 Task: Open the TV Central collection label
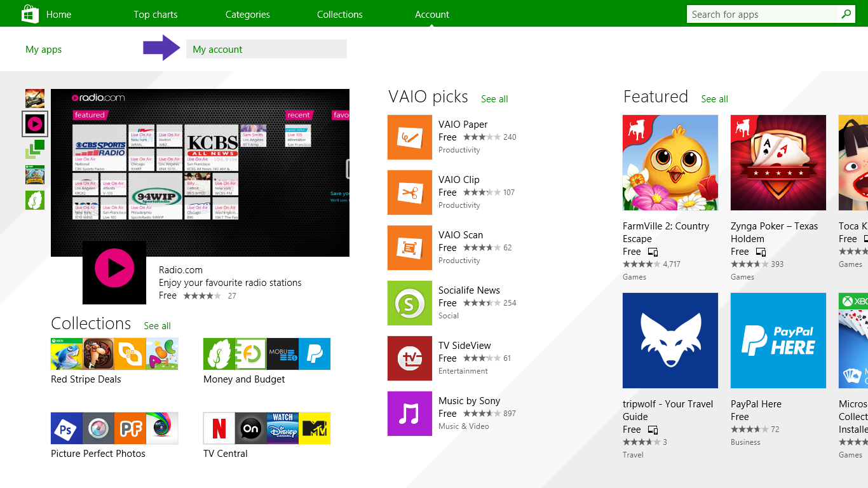(226, 454)
